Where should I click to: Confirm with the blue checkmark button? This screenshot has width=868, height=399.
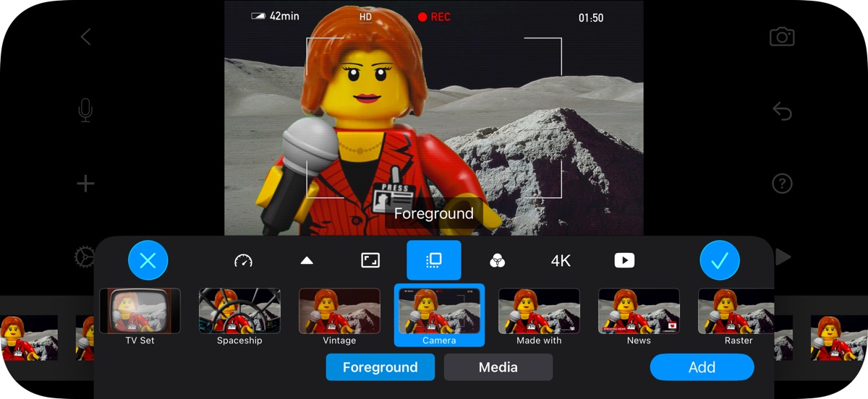pos(719,260)
